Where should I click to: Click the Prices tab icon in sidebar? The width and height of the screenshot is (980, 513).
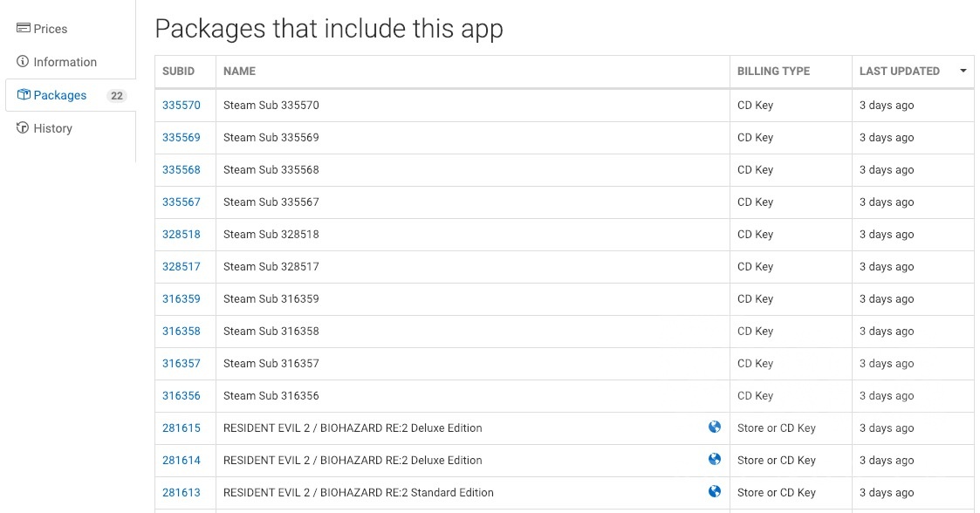(x=24, y=29)
